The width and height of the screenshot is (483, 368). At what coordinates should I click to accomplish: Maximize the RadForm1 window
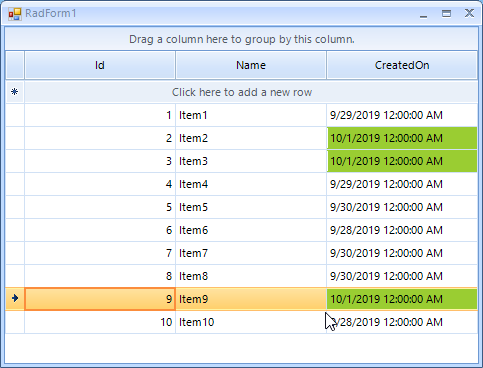(446, 14)
